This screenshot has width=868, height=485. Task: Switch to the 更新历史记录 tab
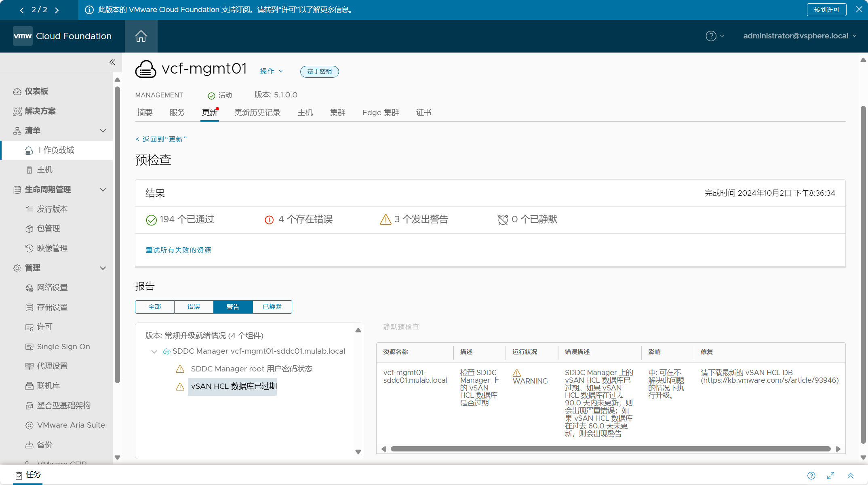(257, 112)
